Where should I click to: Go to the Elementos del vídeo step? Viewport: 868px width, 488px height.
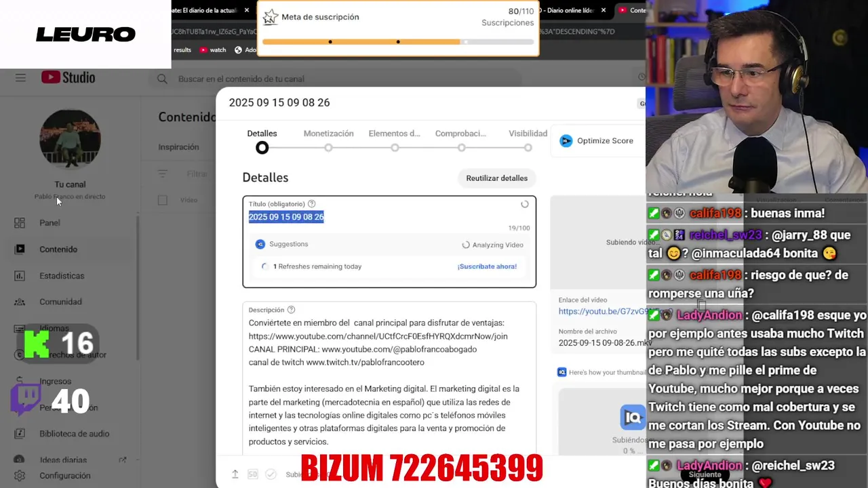(395, 141)
